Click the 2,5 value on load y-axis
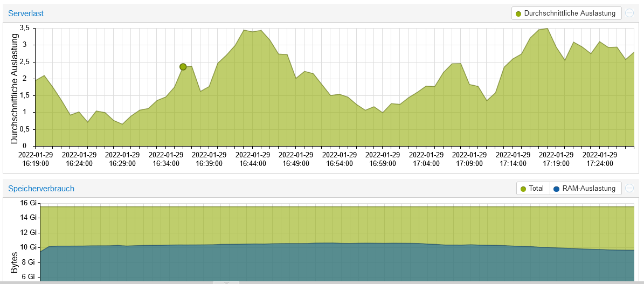Viewport: 644px width, 284px height. tap(25, 61)
